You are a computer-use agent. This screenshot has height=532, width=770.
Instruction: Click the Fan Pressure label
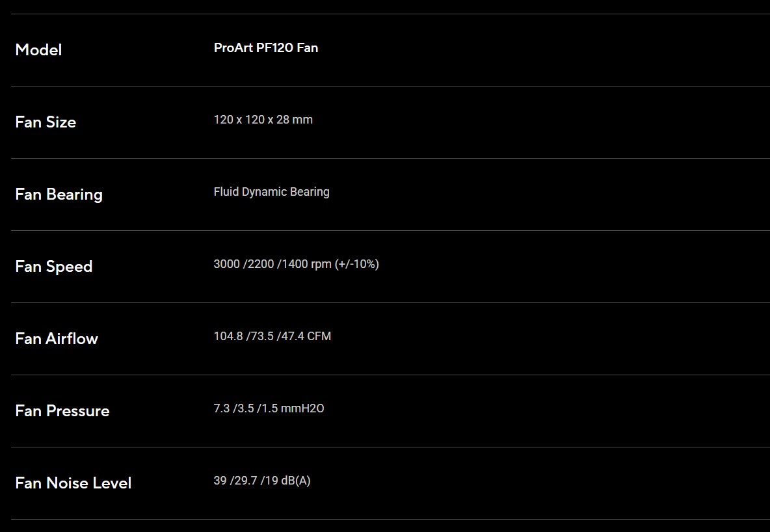62,410
